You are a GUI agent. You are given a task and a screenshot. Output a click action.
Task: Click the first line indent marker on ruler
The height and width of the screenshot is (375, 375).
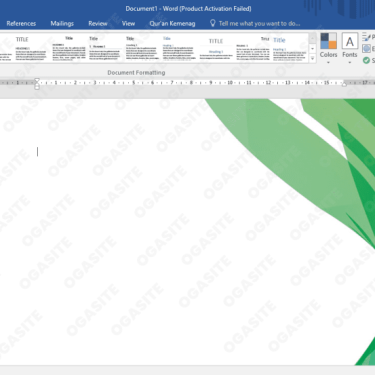coord(37,80)
